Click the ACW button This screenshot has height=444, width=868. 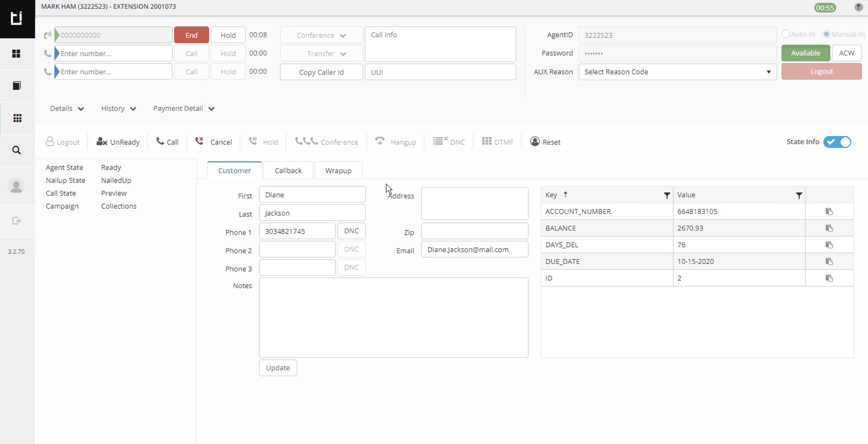point(846,53)
